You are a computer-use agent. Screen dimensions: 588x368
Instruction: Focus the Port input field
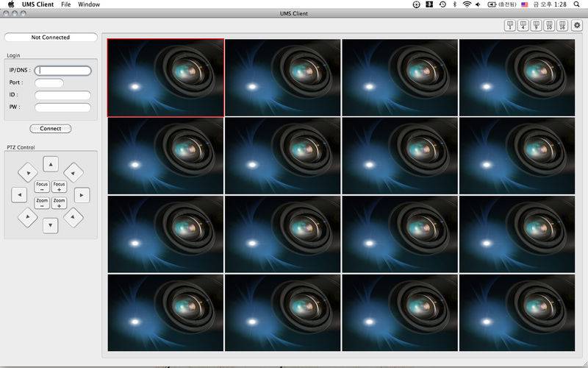pos(49,82)
